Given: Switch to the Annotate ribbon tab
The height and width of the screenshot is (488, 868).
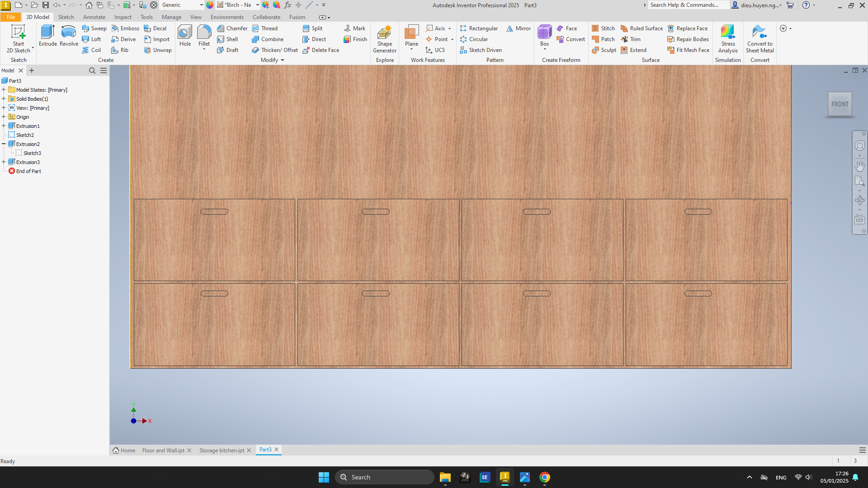Looking at the screenshot, I should point(94,17).
